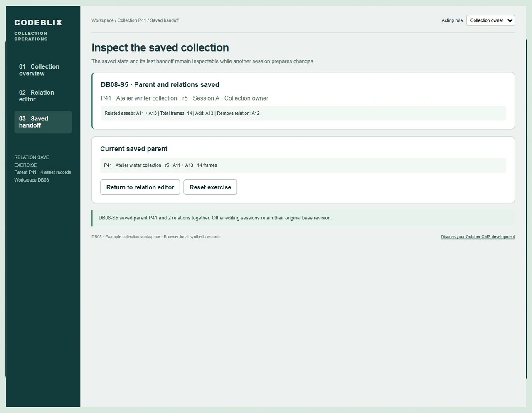Click row ending A11 + A13 · 14 frames
Viewport: 532px width, 413px height.
click(x=303, y=165)
